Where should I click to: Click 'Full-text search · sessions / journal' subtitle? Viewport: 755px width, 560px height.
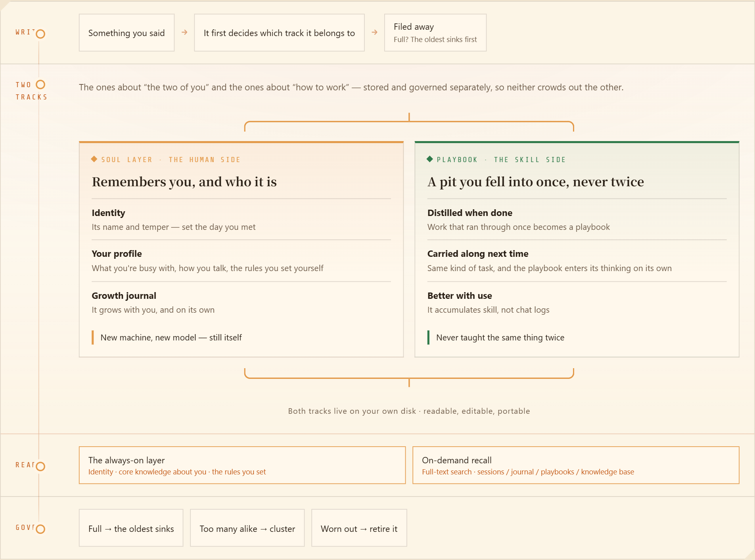528,472
